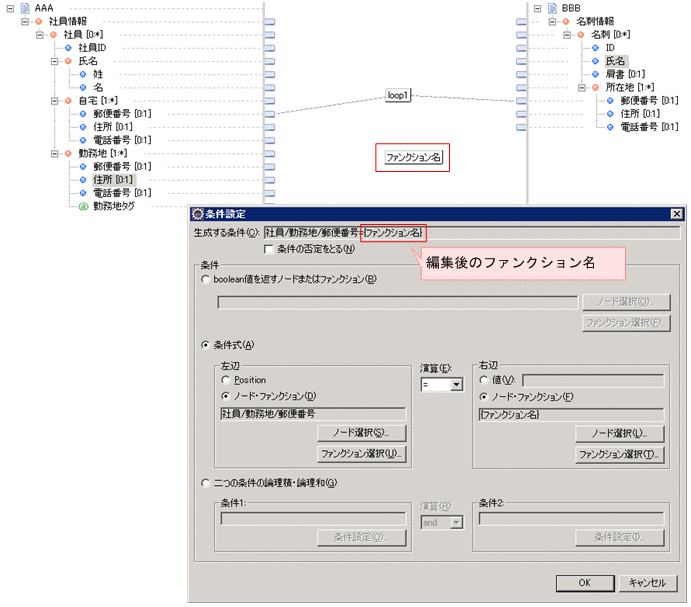Click the BBB document icon
The height and width of the screenshot is (607, 691).
(x=552, y=8)
